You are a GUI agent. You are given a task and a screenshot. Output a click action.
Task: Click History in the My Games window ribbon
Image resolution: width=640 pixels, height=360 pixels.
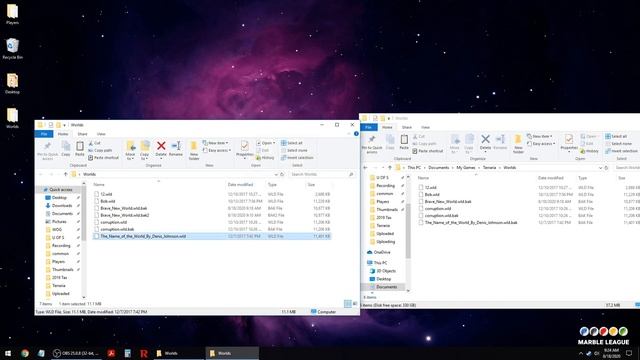(x=589, y=151)
